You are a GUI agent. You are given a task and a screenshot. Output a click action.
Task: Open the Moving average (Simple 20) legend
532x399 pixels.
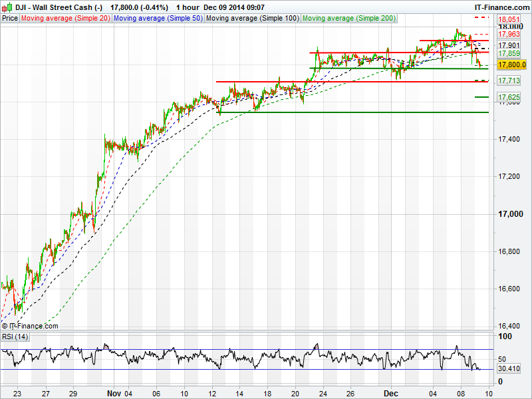(66, 19)
